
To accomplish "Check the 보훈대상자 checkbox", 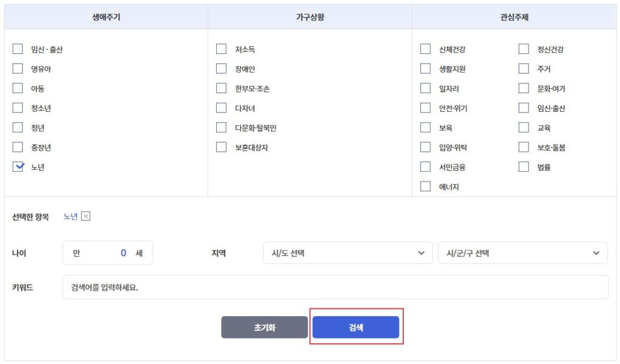I will pos(222,148).
